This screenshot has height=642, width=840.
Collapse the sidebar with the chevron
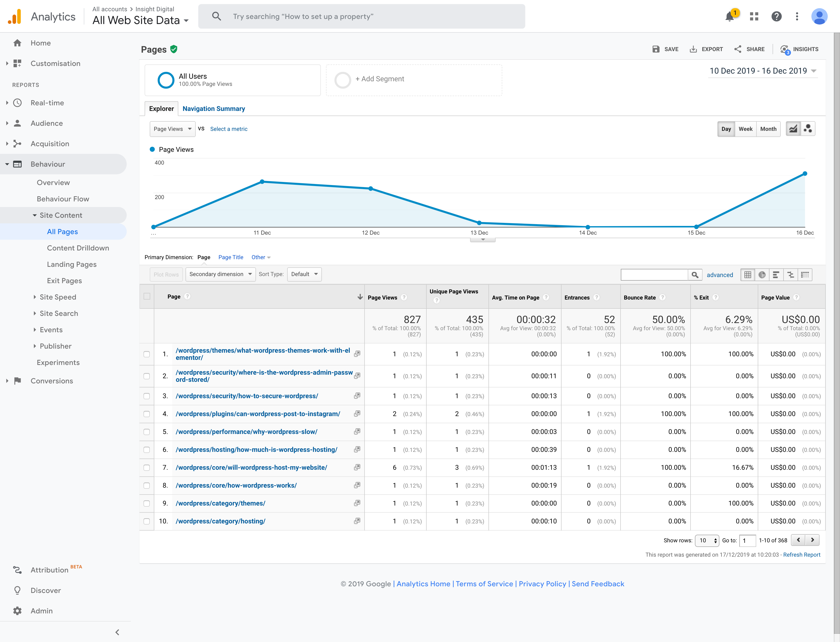117,632
